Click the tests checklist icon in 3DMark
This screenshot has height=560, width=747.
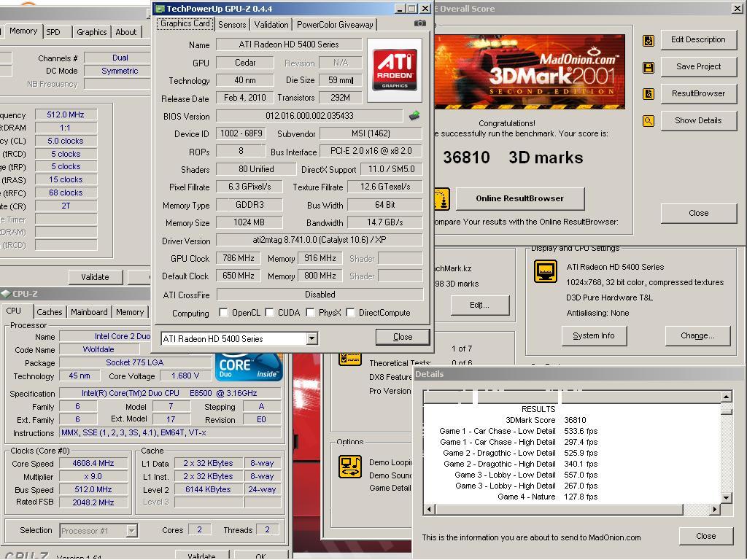tap(350, 359)
